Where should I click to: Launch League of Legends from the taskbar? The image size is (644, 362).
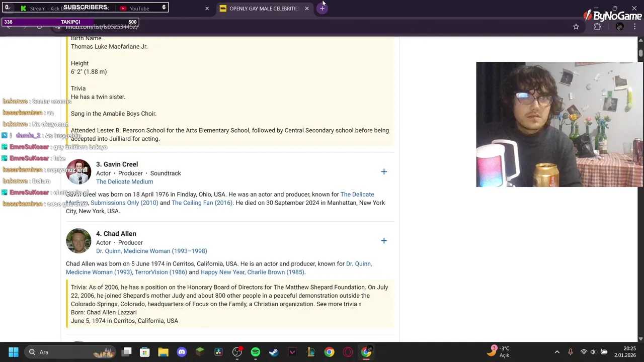tap(310, 352)
